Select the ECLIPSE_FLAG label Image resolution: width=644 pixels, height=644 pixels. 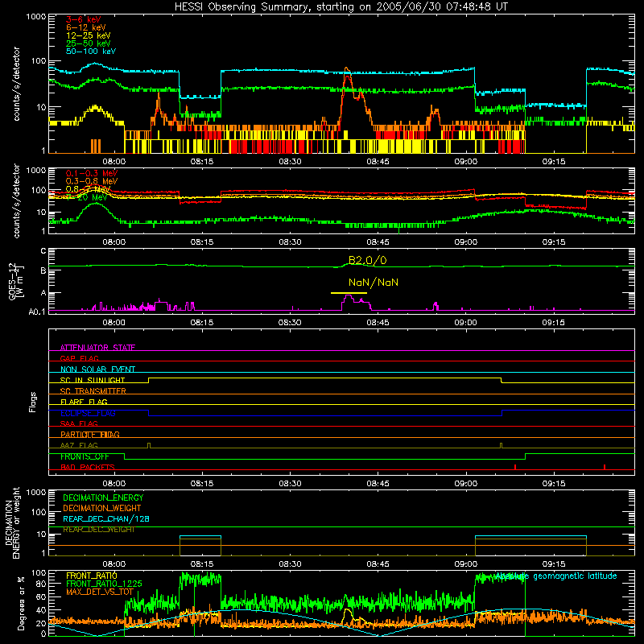(x=88, y=413)
